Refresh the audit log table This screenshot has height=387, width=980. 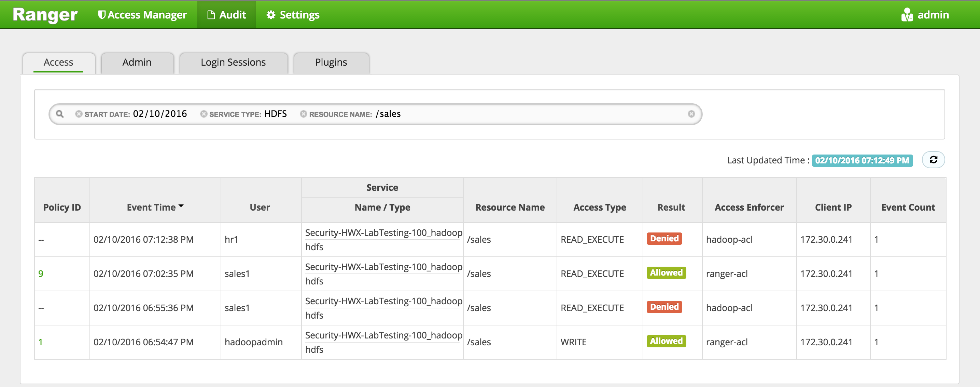[x=933, y=160]
